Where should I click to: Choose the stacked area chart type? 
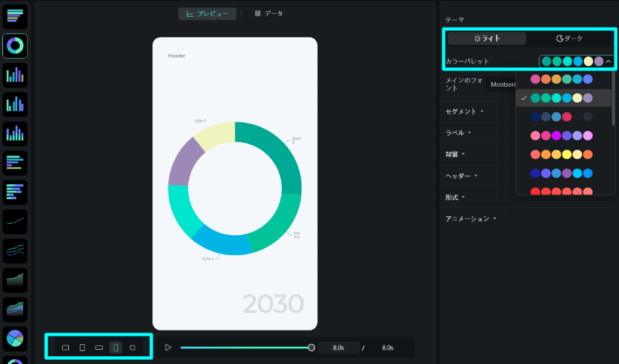(15, 310)
